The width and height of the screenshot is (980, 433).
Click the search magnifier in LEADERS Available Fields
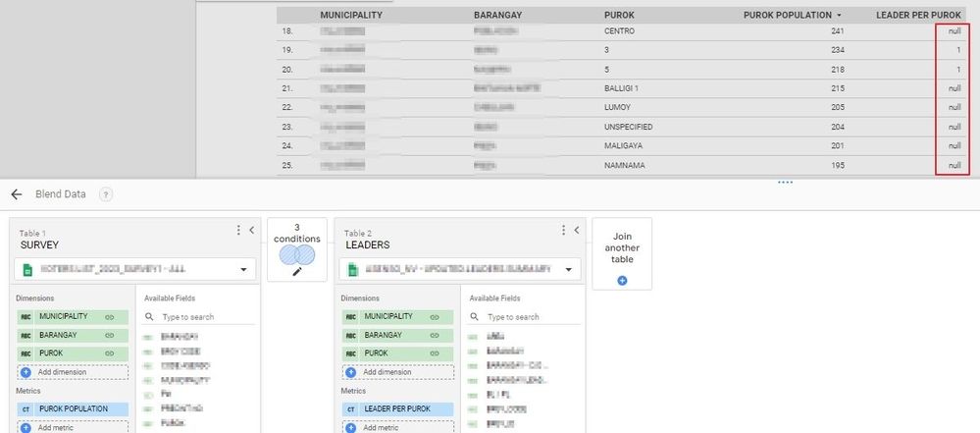pyautogui.click(x=475, y=317)
